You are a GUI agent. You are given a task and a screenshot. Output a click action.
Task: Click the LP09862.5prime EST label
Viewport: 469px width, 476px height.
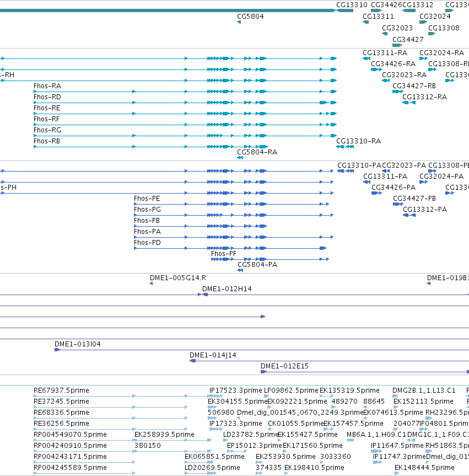pos(291,391)
